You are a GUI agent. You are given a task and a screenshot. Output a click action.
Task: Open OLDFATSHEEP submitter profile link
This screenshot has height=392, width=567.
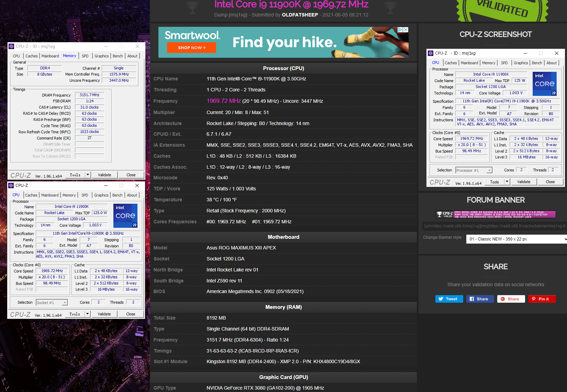point(300,15)
